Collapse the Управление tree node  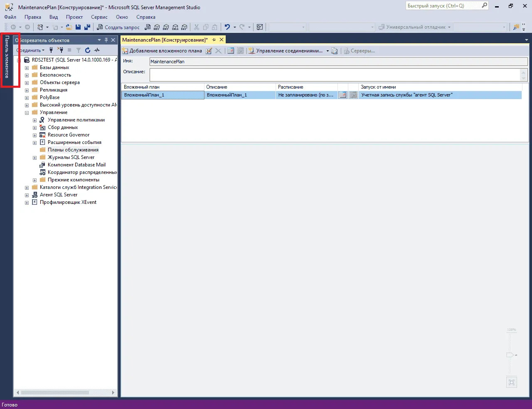[27, 113]
